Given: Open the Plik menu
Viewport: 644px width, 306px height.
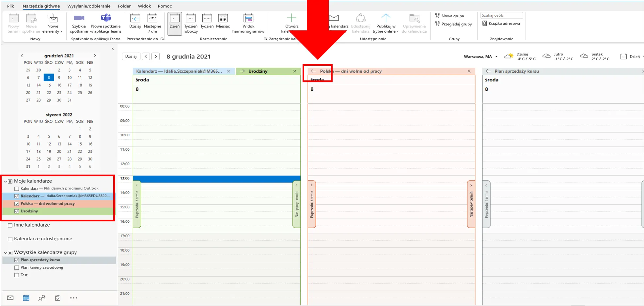Looking at the screenshot, I should (x=10, y=6).
